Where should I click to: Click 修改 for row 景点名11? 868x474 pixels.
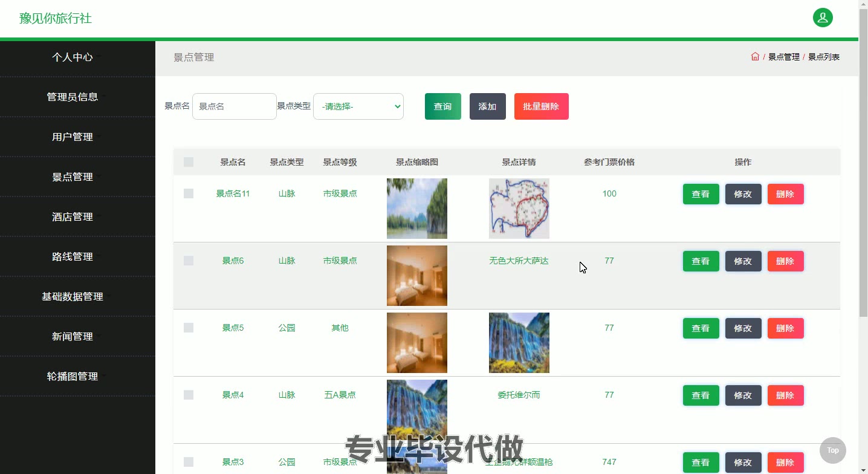[x=743, y=194]
